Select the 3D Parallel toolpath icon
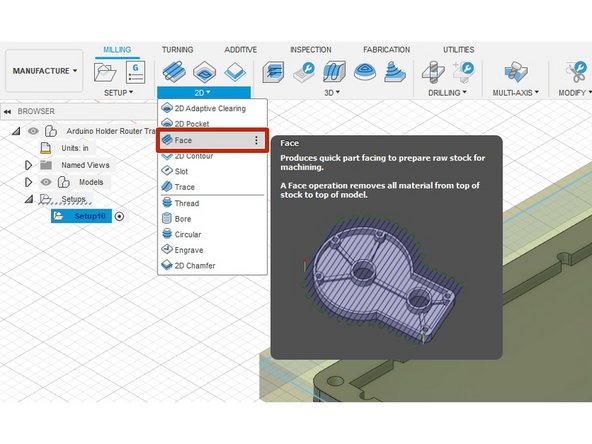The image size is (592, 444). [334, 72]
